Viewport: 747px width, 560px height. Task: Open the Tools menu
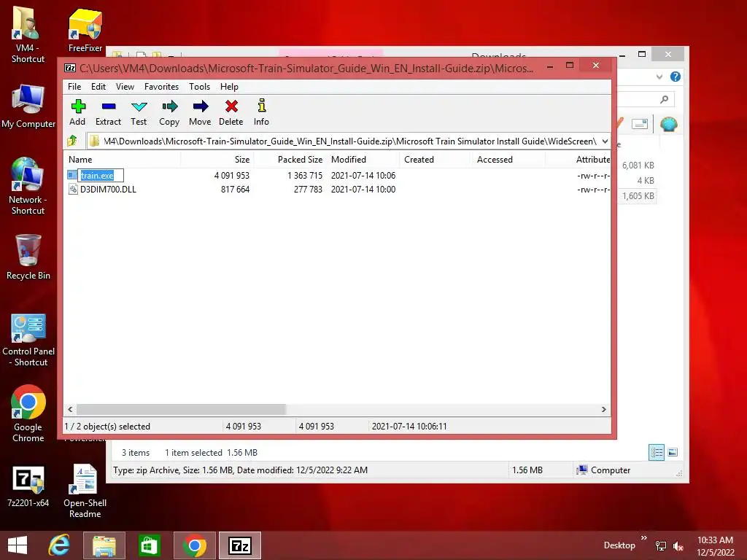[x=199, y=87]
